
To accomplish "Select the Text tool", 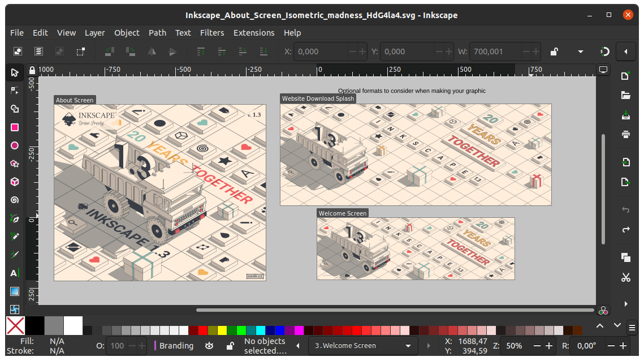I will point(14,273).
